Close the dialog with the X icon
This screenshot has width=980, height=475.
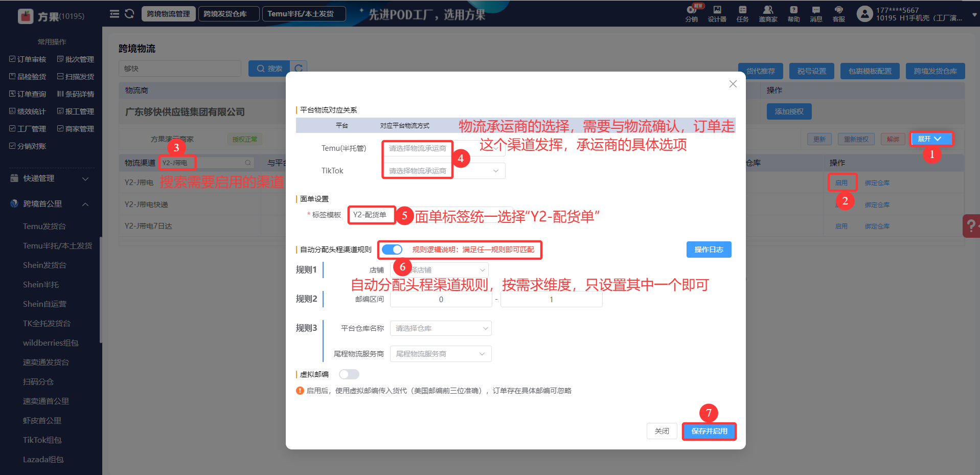733,84
